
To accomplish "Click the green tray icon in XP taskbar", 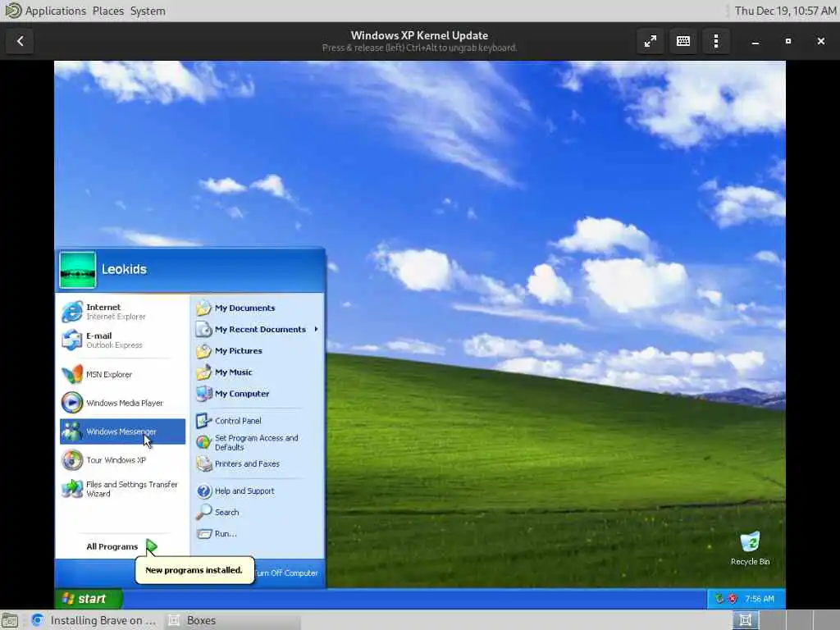I will [x=719, y=599].
